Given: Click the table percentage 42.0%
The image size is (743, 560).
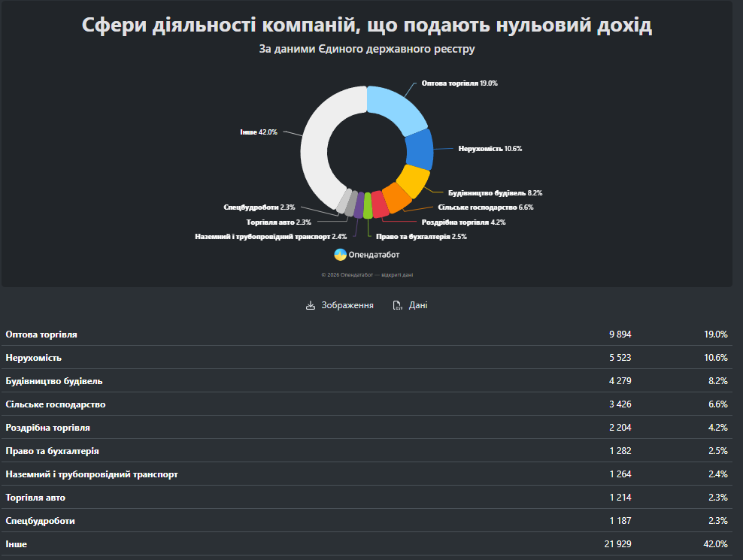Looking at the screenshot, I should (715, 544).
